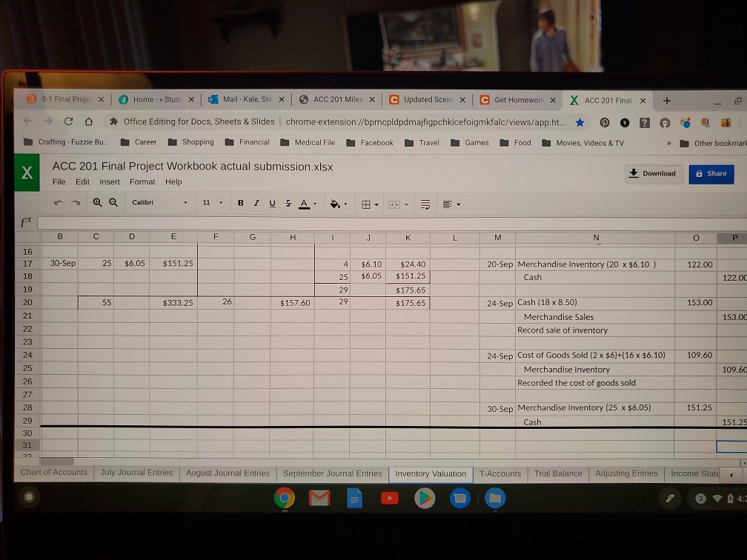
Task: Toggle strikethrough formatting
Action: (288, 203)
